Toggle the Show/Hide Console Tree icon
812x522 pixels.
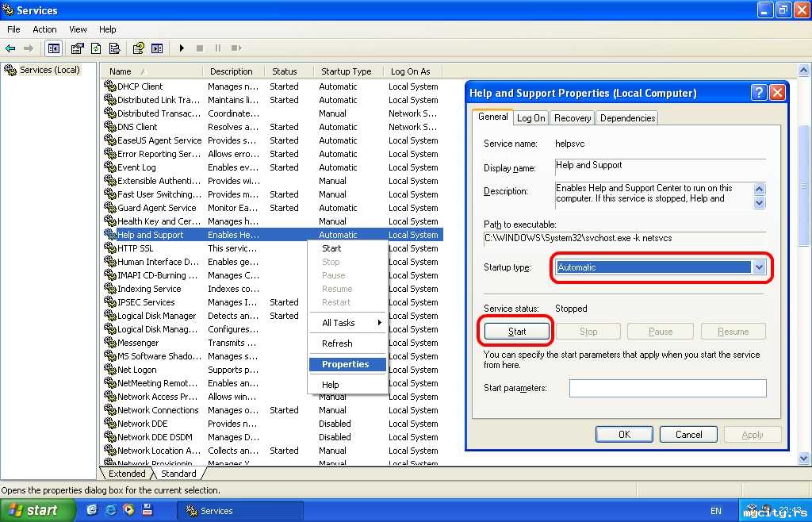click(x=53, y=48)
